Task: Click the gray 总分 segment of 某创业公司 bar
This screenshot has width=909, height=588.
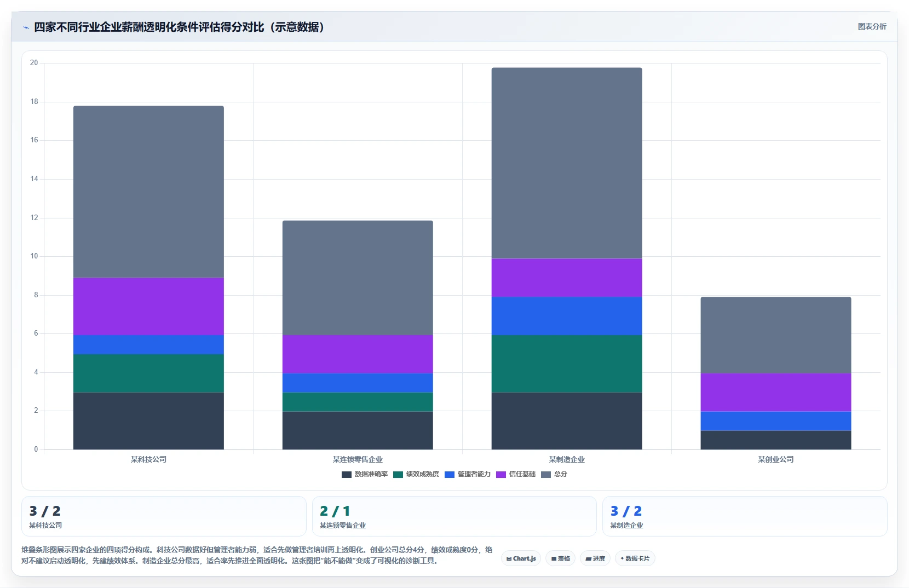Action: (x=776, y=335)
